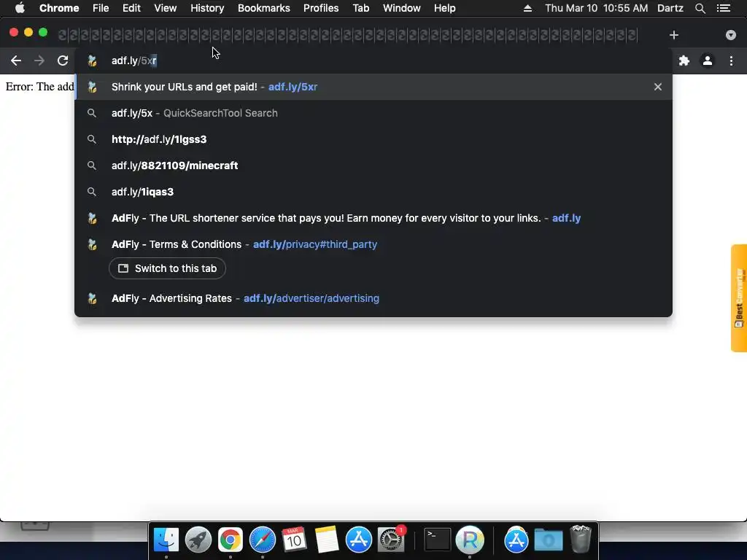Open the Window menu
Screen dimensions: 747x560
pos(402,8)
